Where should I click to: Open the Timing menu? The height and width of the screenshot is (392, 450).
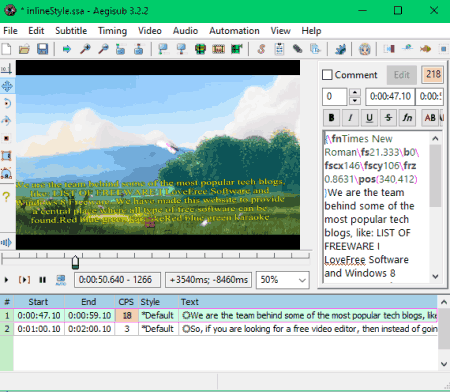point(112,31)
